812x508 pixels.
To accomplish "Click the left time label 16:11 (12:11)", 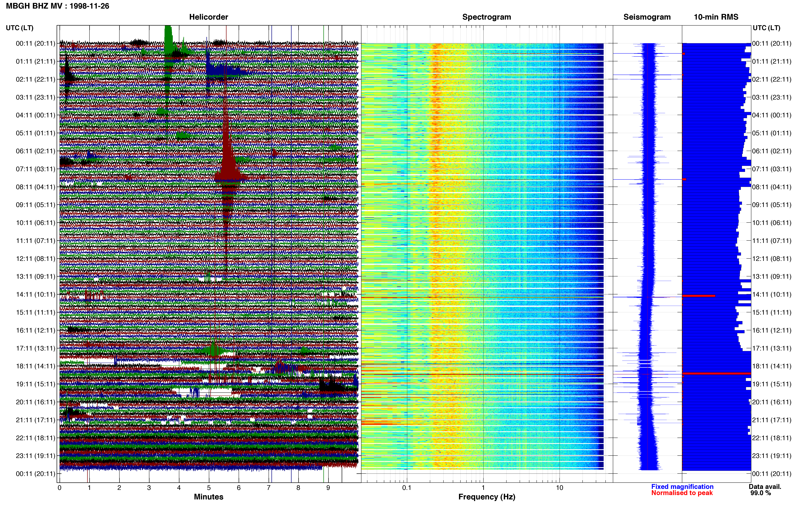I will 36,330.
